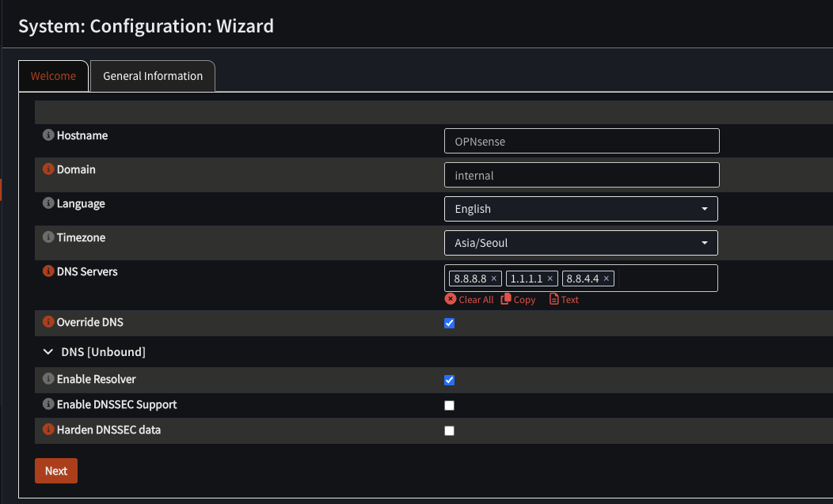Click the Harden DNSSEC data info icon
Image resolution: width=833 pixels, height=504 pixels.
click(48, 429)
